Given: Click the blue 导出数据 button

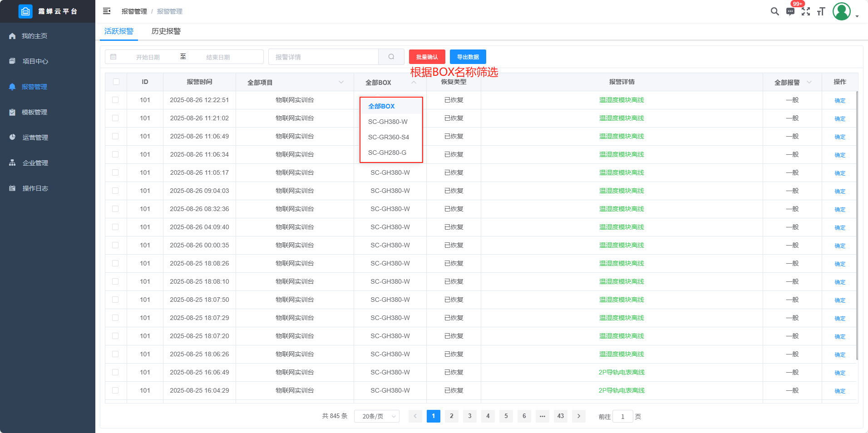Looking at the screenshot, I should click(468, 57).
